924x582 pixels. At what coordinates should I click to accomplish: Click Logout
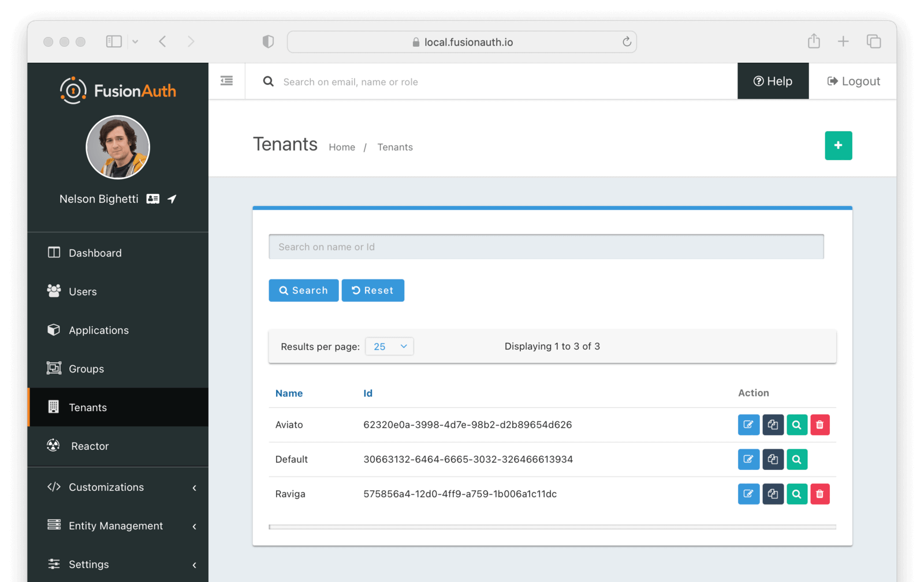point(854,81)
